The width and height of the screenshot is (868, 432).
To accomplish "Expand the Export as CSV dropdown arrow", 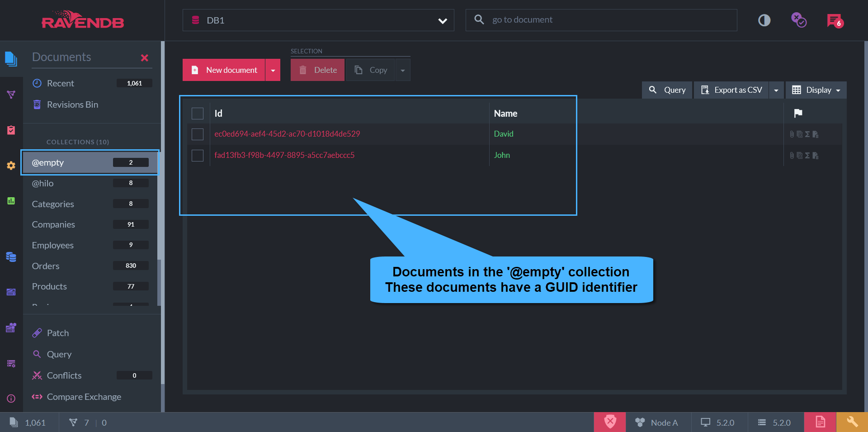I will pyautogui.click(x=776, y=90).
